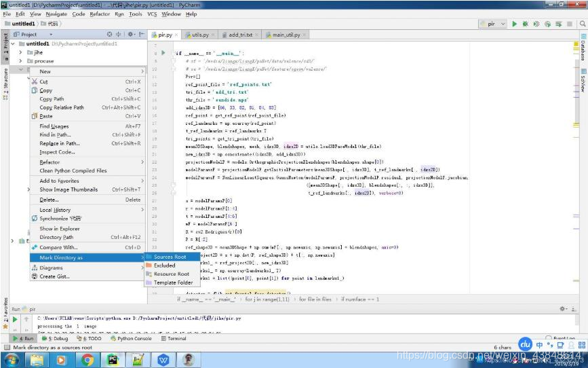Viewport: 588px width, 368px height.
Task: Open the file explorer taskbar icon
Action: [x=37, y=360]
